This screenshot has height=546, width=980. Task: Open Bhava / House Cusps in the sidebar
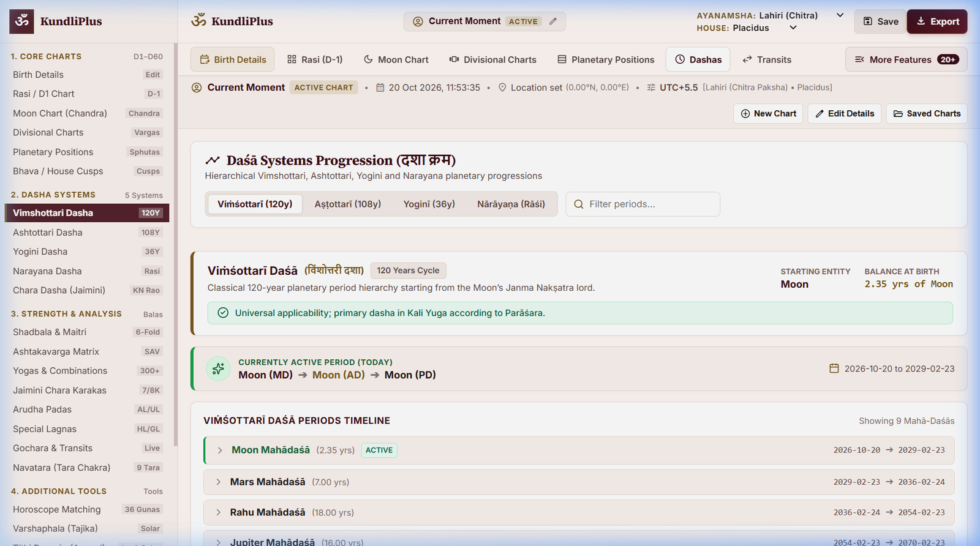click(x=87, y=171)
